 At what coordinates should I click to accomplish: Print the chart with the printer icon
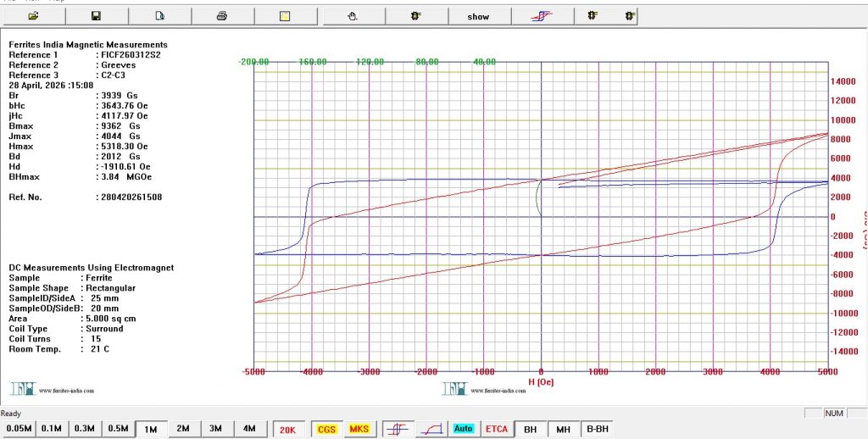coord(222,16)
